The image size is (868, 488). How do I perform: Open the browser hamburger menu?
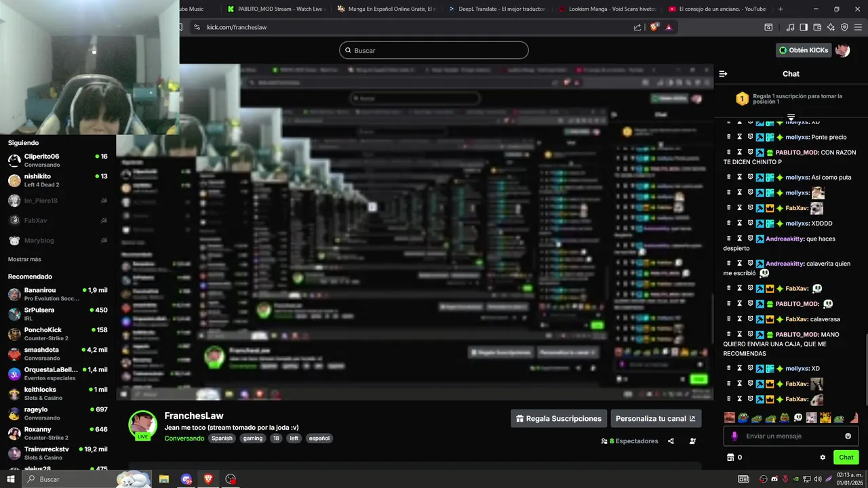coord(858,27)
